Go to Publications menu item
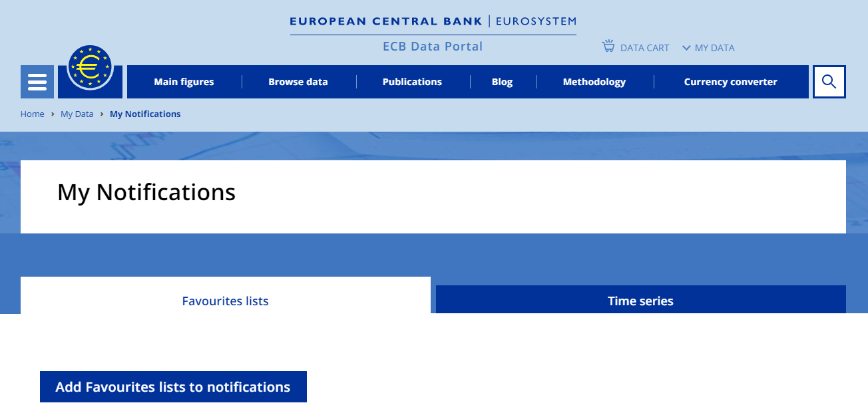Screen dimensions: 868x419 [x=412, y=82]
